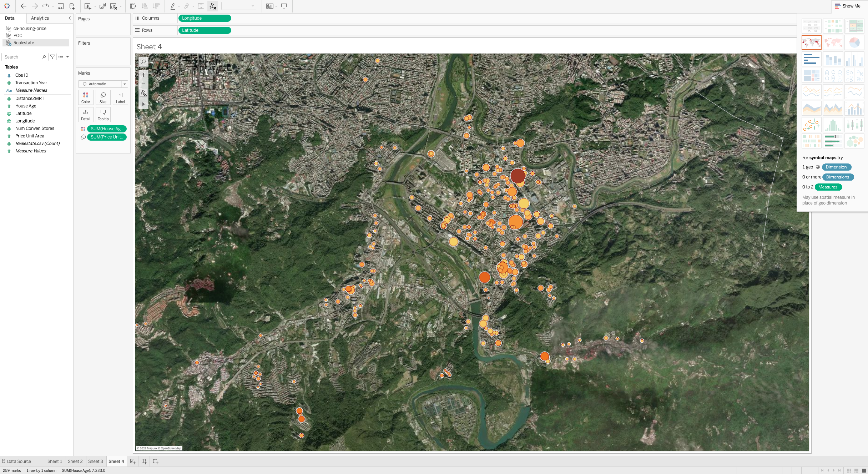Toggle the map reset-axes pin button
The image size is (868, 474).
point(143,93)
